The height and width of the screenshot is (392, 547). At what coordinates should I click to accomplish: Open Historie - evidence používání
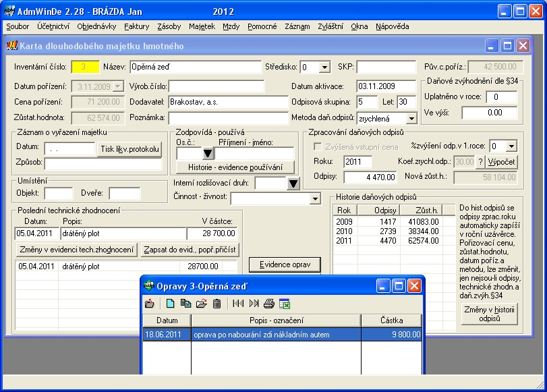pyautogui.click(x=235, y=167)
